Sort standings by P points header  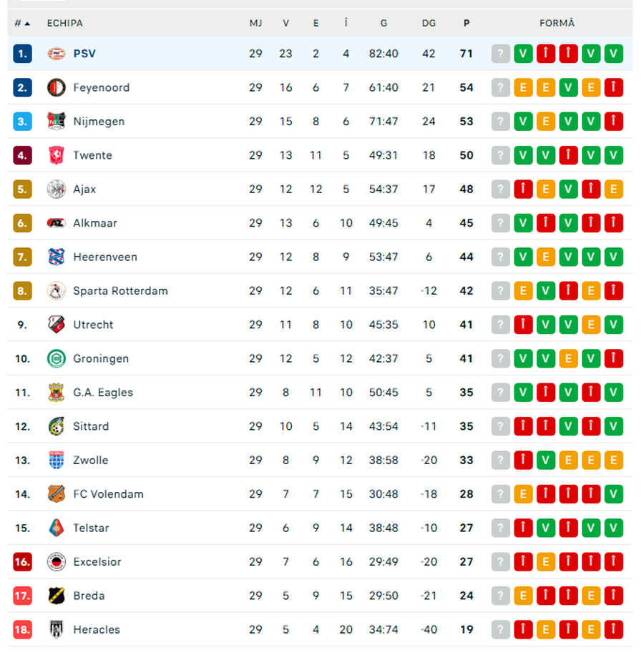pos(467,23)
